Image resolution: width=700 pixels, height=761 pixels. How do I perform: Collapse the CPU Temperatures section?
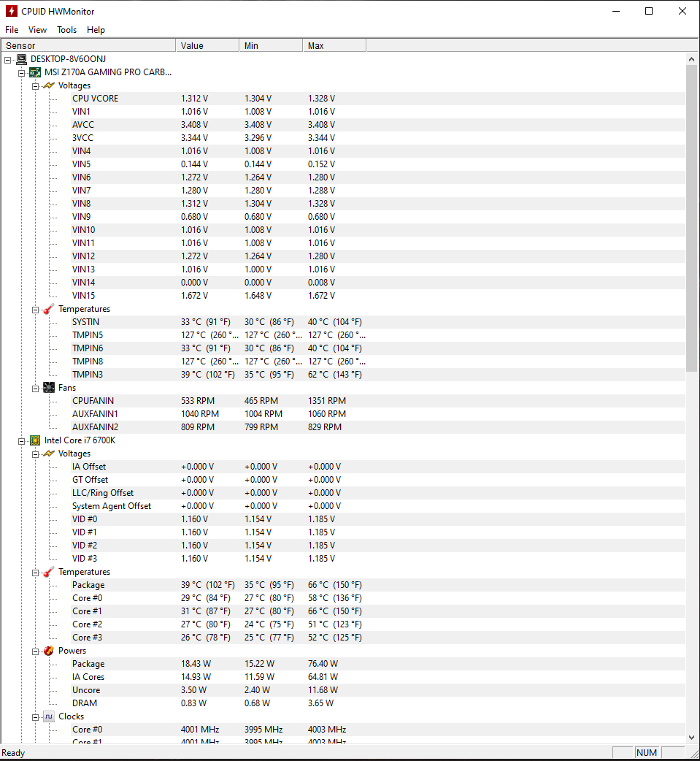(36, 573)
